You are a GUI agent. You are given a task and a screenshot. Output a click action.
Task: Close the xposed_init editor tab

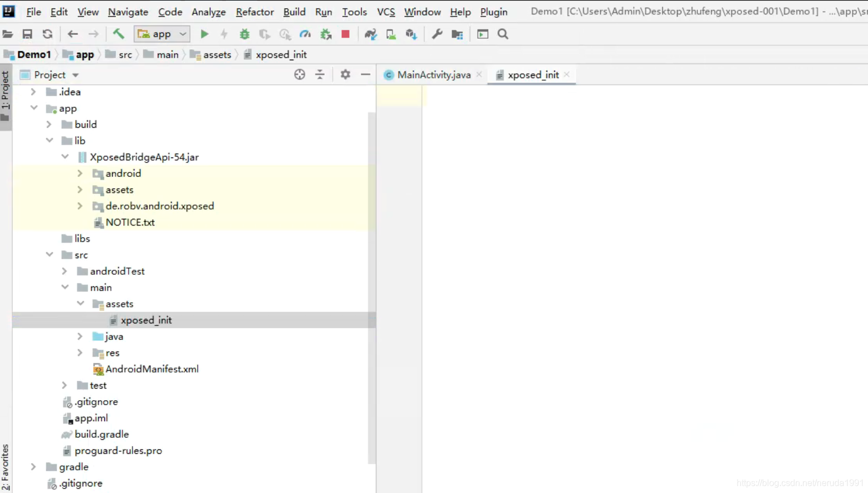(x=567, y=75)
